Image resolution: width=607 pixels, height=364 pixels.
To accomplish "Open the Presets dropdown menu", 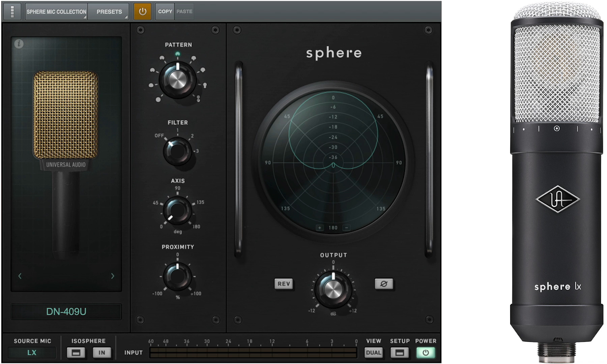I will pos(109,11).
